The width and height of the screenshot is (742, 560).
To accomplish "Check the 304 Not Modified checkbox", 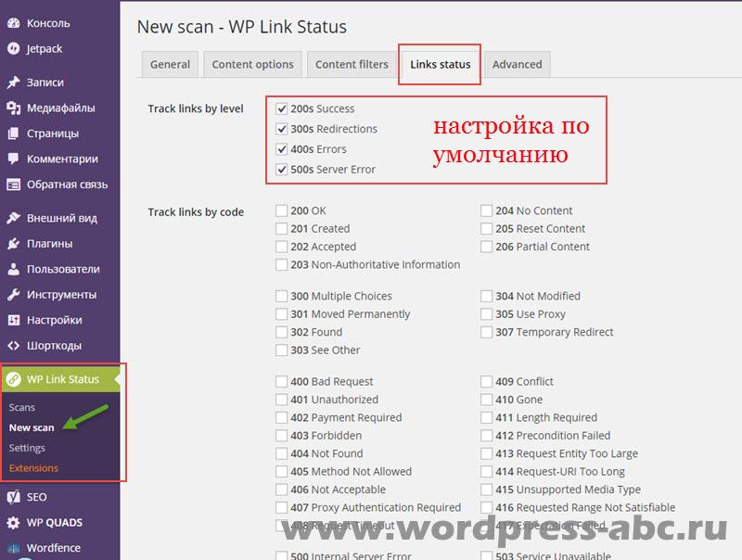I will (x=486, y=296).
